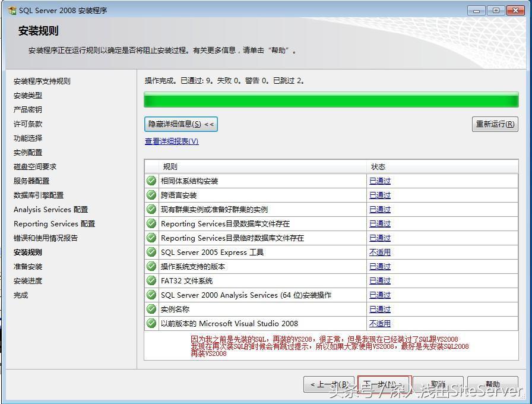Click check icon beside 现有群集实例或准备好群集的实例
This screenshot has height=404, width=532.
[x=151, y=209]
